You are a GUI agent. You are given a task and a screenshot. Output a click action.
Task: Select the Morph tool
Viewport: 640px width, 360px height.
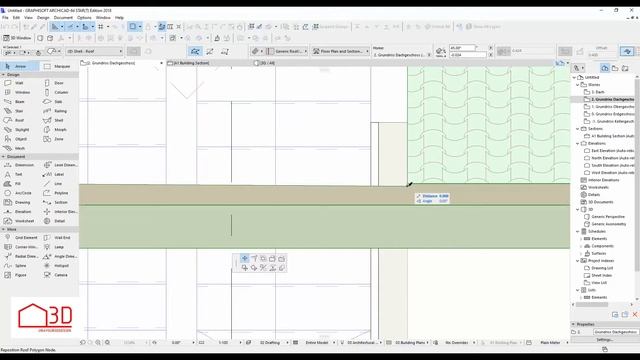click(59, 130)
